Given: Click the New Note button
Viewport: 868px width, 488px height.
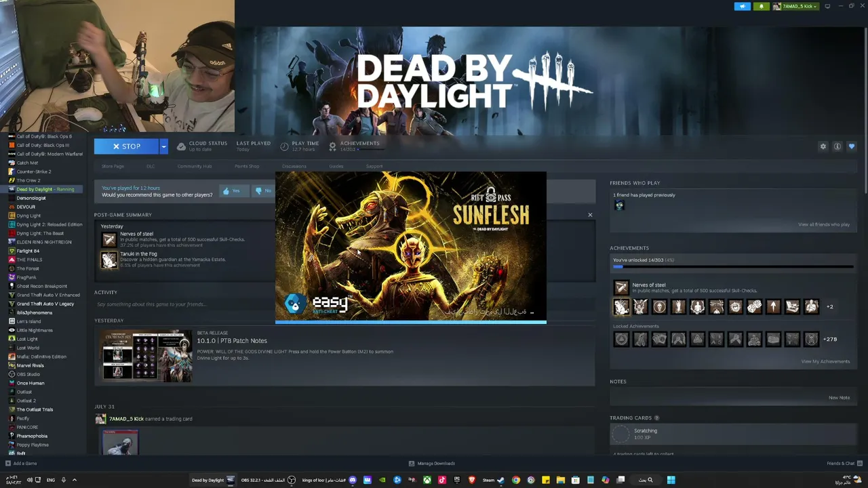Looking at the screenshot, I should click(839, 398).
